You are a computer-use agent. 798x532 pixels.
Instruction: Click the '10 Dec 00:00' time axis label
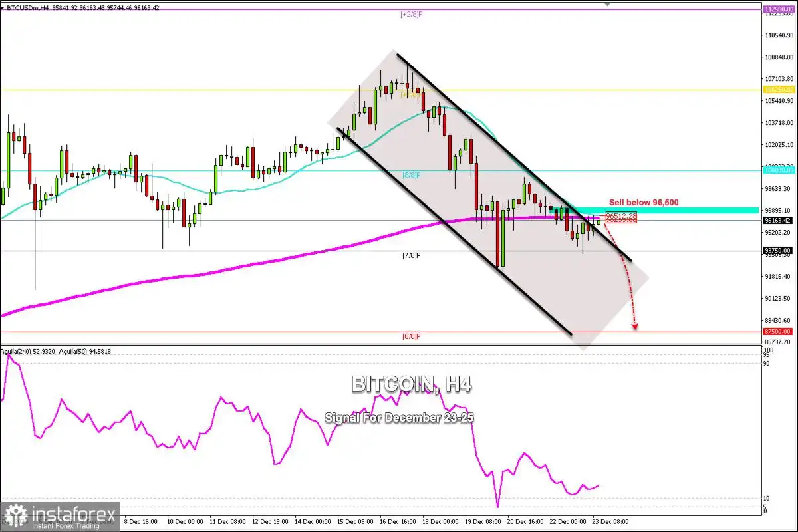[184, 521]
